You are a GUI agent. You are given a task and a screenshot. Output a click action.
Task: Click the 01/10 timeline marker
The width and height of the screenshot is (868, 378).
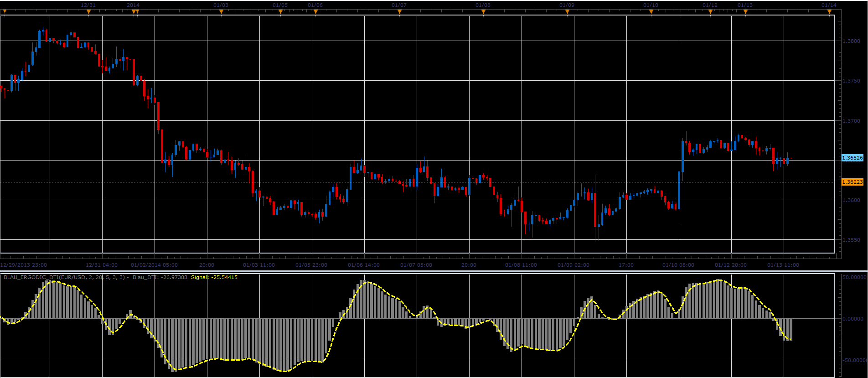pyautogui.click(x=651, y=12)
